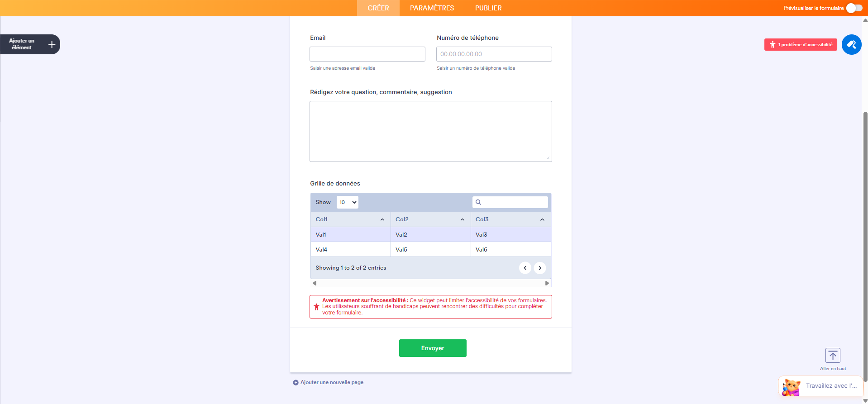This screenshot has height=404, width=868.
Task: Open the PUBLIER tab
Action: tap(488, 8)
